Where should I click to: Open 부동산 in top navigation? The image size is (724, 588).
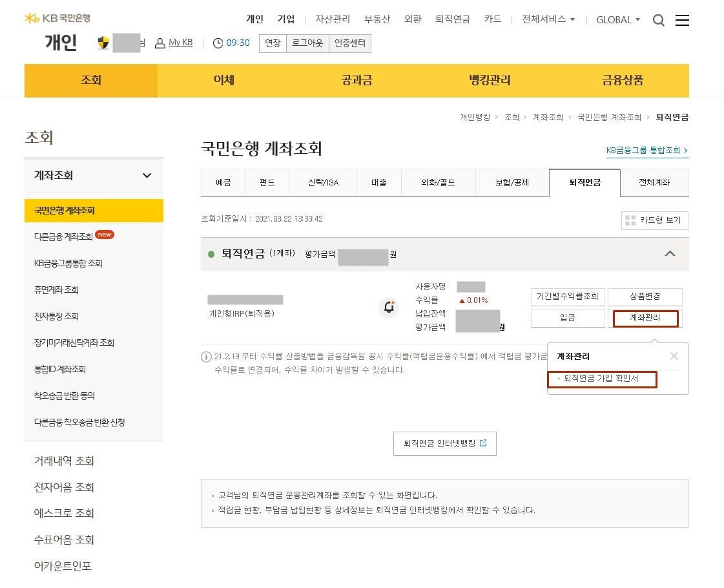click(x=377, y=19)
